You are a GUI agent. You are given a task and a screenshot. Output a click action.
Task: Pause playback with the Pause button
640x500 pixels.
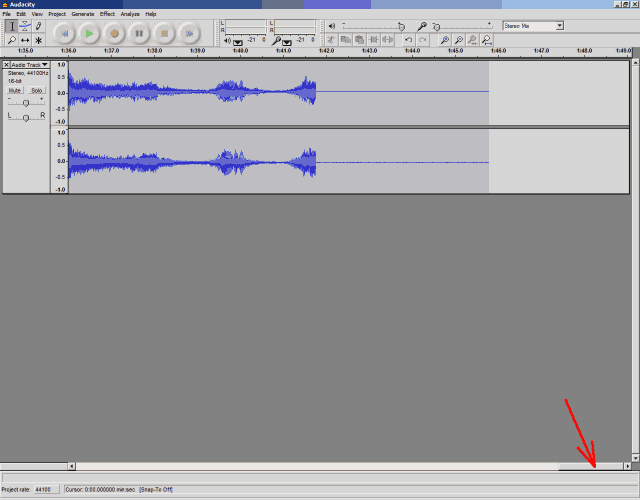(139, 34)
